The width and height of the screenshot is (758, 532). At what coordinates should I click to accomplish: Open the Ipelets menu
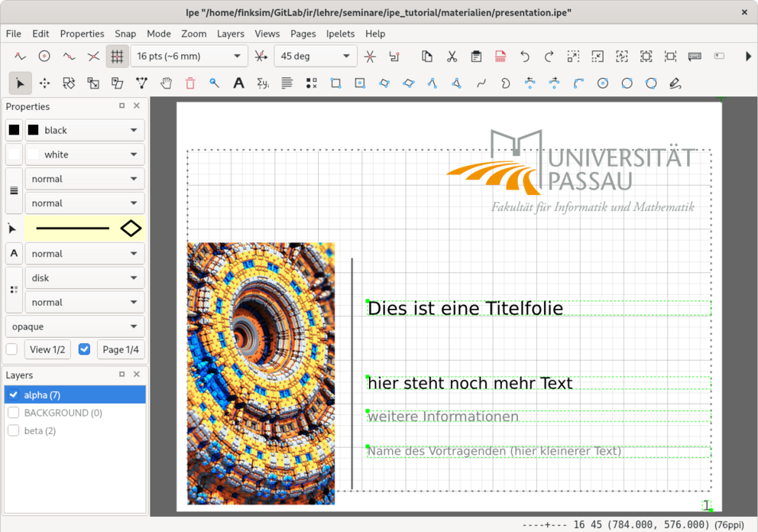(340, 34)
